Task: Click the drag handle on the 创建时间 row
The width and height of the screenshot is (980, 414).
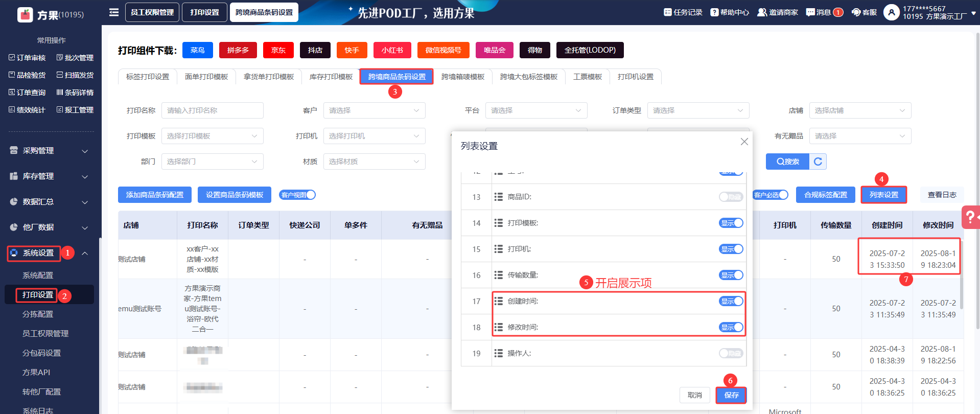Action: click(498, 301)
